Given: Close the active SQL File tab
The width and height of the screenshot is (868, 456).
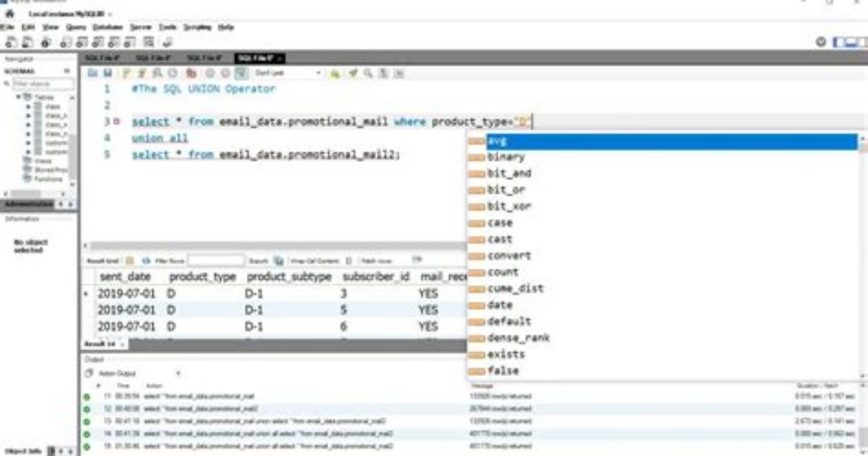Looking at the screenshot, I should (x=279, y=58).
